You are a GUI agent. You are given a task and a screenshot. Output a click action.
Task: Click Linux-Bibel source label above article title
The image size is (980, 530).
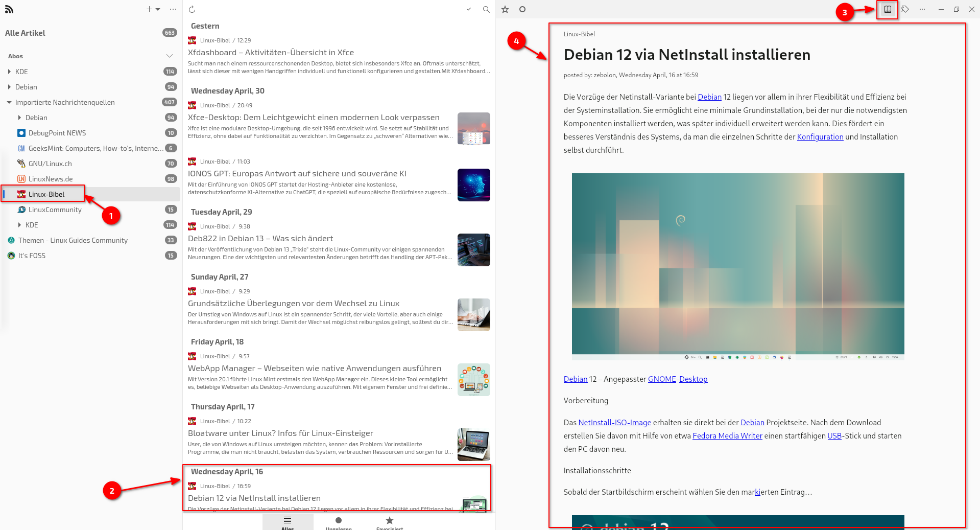(579, 34)
